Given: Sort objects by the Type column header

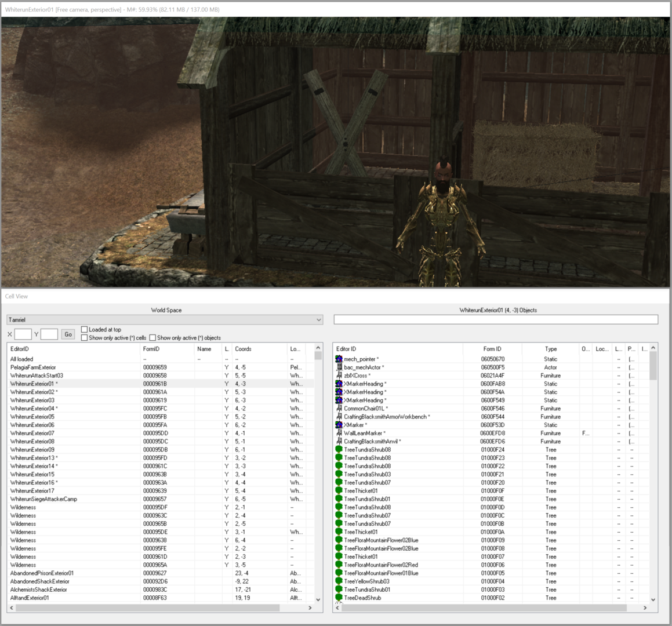Looking at the screenshot, I should point(551,349).
